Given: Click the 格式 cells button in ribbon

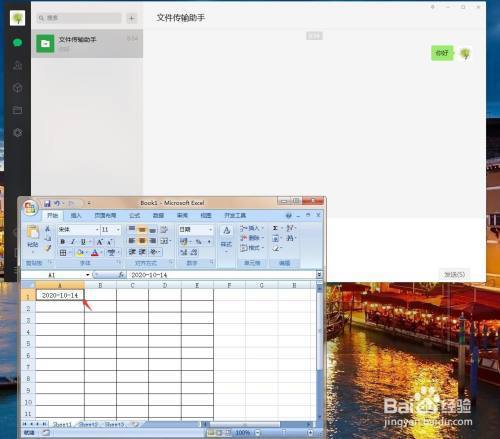Looking at the screenshot, I should point(251,248).
